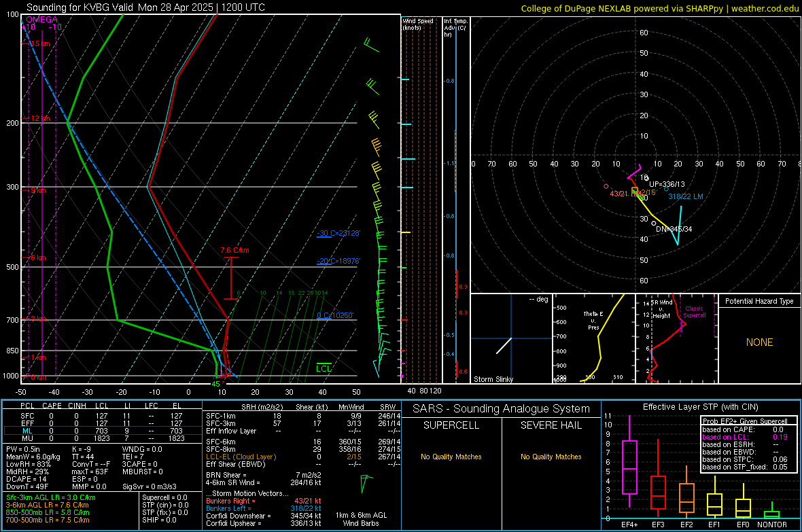Click the '43/21' right mover label

coord(619,194)
